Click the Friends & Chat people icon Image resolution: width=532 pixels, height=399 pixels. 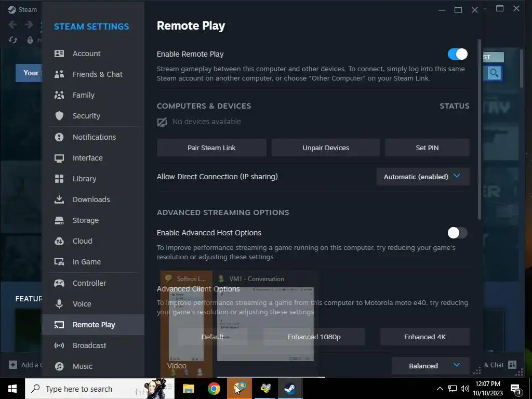pos(59,74)
